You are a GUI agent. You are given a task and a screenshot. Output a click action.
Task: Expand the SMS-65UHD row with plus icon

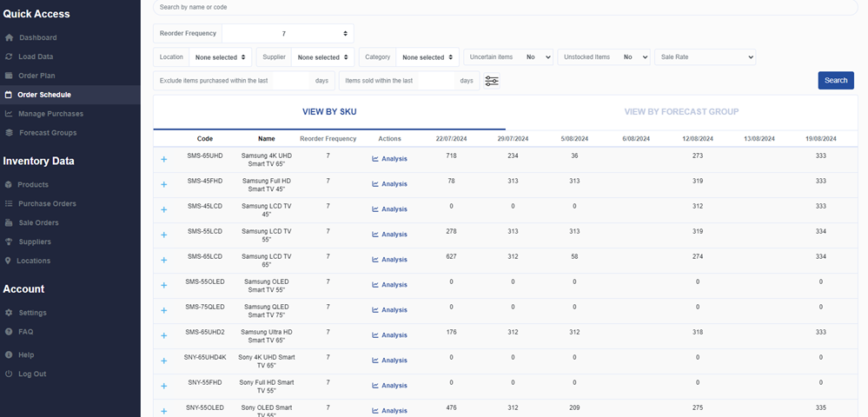click(x=163, y=159)
